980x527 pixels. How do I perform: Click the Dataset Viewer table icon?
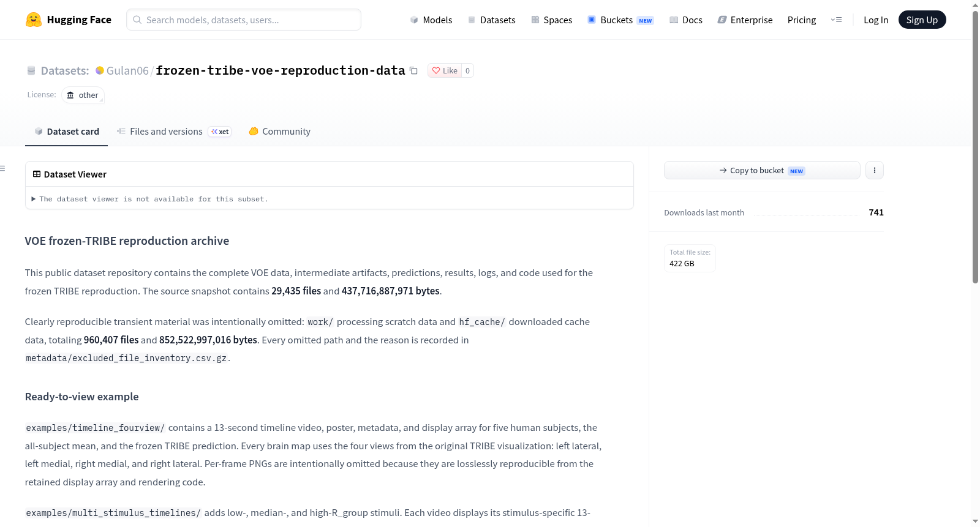point(37,174)
